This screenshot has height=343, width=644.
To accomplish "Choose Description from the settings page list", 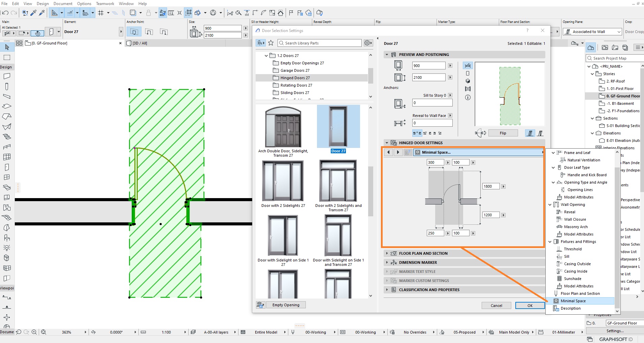I will [x=571, y=308].
